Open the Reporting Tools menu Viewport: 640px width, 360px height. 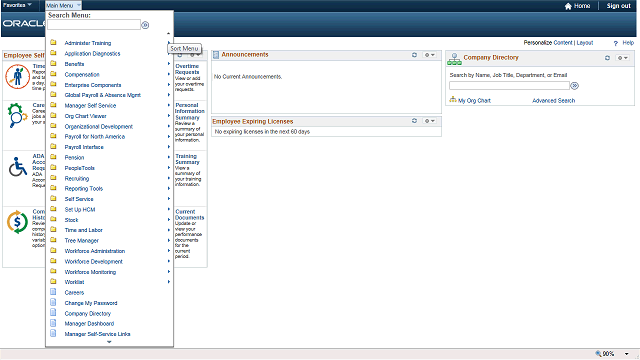[x=84, y=189]
